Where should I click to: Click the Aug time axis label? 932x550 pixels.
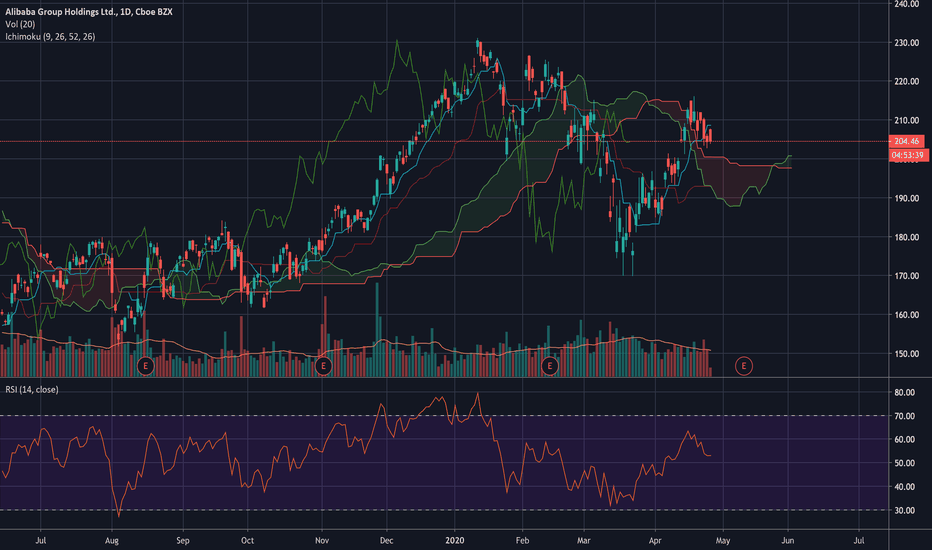112,540
